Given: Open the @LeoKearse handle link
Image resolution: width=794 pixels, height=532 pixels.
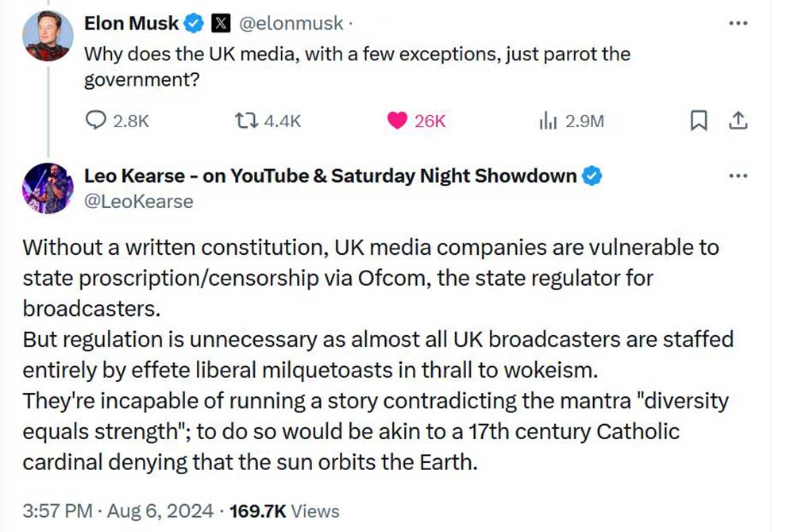Looking at the screenshot, I should (138, 202).
